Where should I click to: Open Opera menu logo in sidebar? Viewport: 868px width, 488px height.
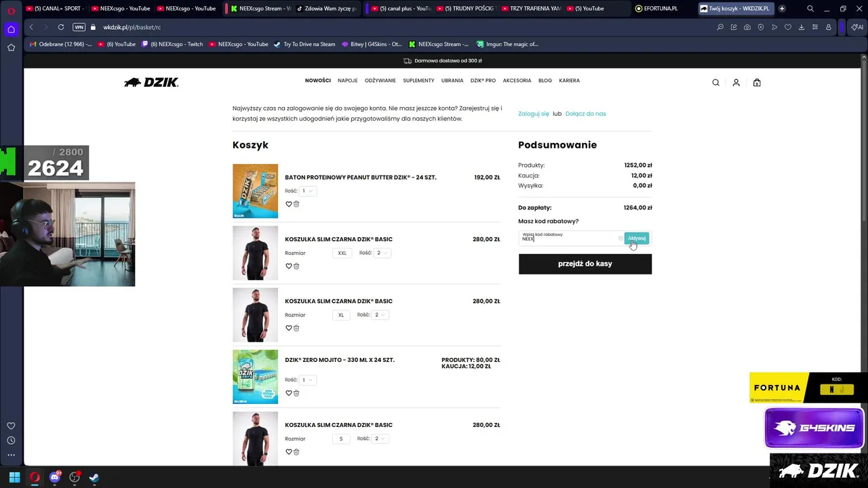click(11, 11)
